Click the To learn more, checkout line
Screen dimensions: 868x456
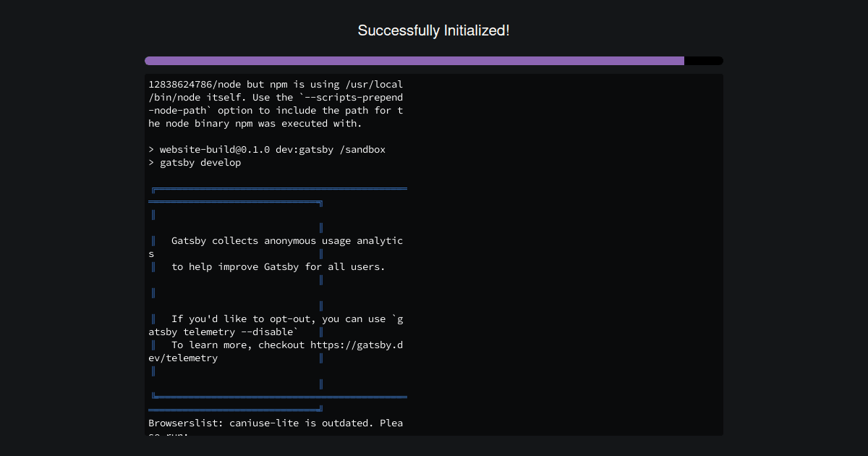[x=275, y=345]
